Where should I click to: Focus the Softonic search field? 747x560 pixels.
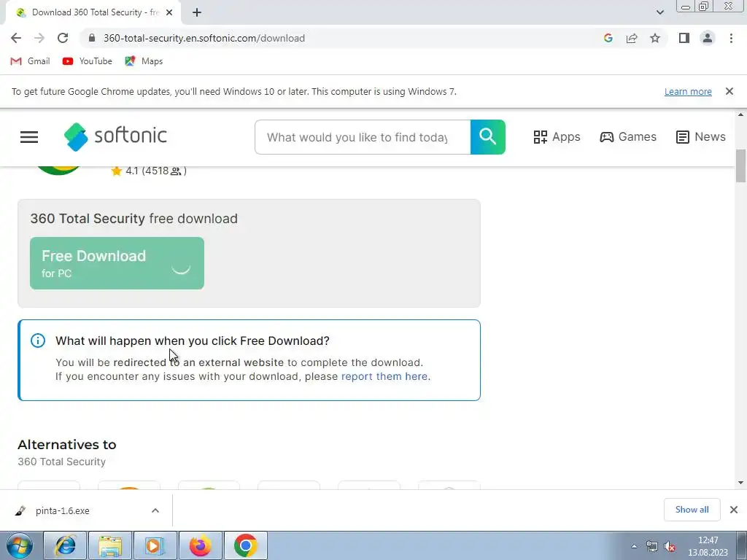pos(363,137)
